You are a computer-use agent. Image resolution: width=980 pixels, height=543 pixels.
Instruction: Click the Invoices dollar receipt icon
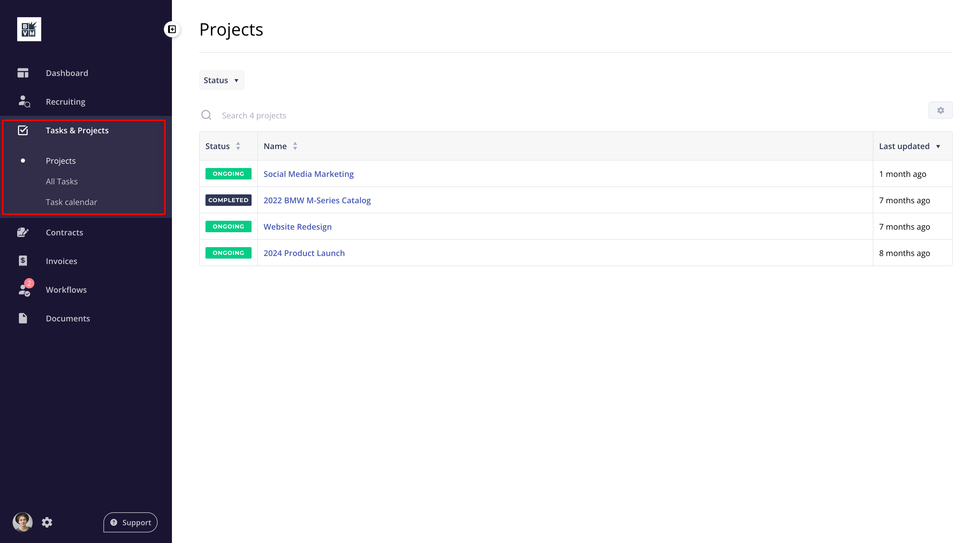point(23,261)
